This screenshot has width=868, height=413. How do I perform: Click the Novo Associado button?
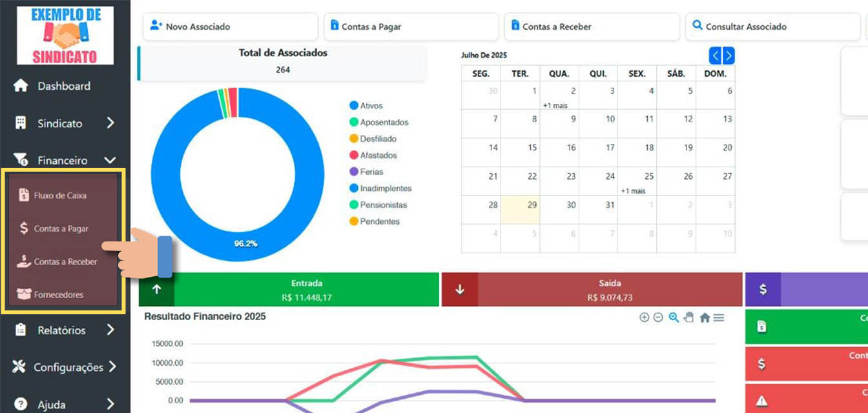click(x=230, y=26)
